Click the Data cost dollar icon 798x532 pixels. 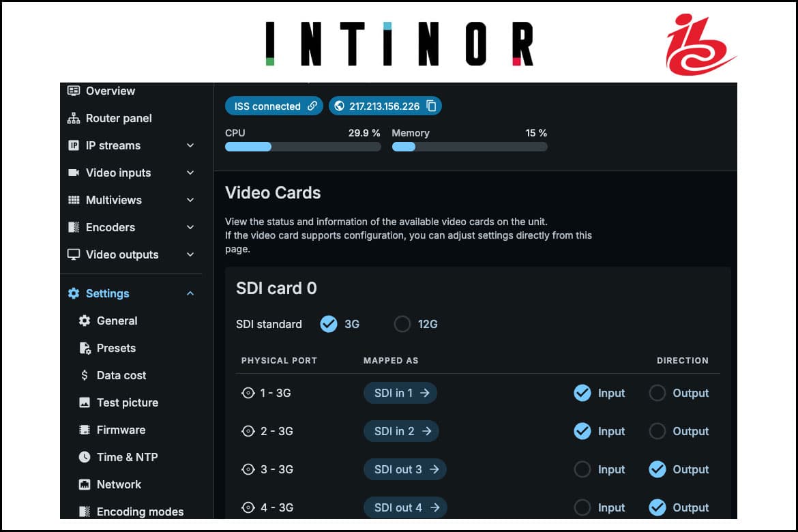[85, 375]
